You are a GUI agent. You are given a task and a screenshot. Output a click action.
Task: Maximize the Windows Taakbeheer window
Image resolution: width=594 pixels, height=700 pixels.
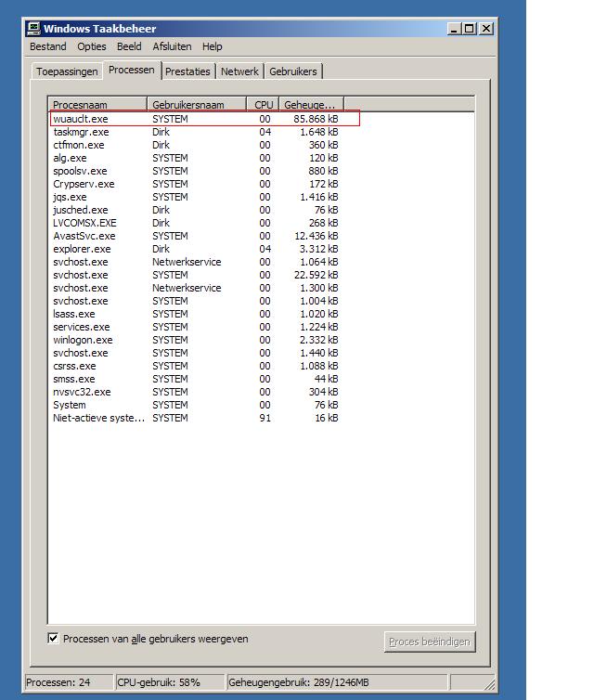tap(469, 29)
